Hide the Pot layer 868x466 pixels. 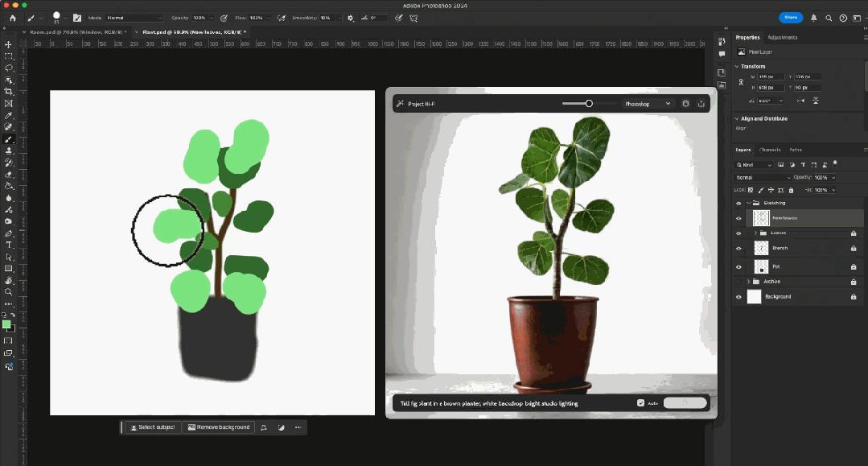pyautogui.click(x=738, y=266)
